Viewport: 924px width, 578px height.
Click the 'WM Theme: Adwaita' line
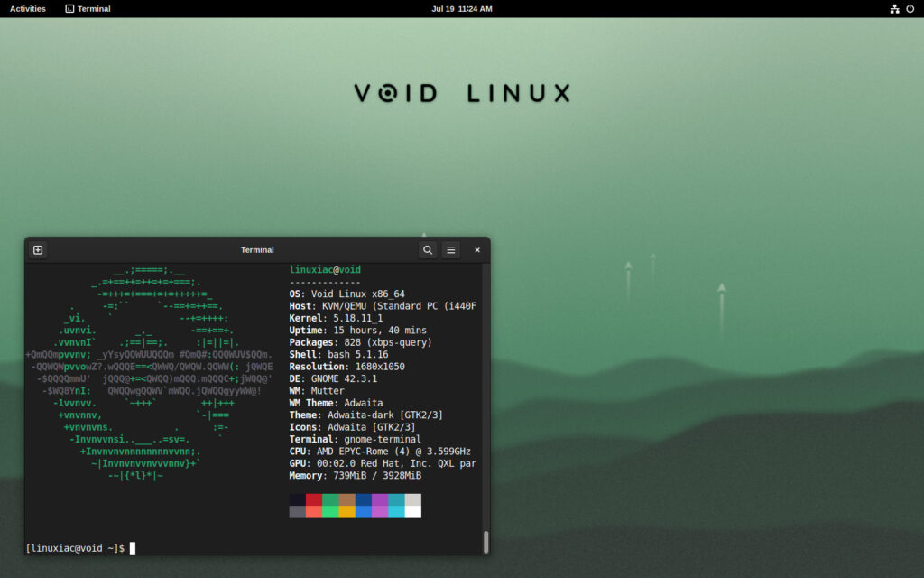(336, 403)
